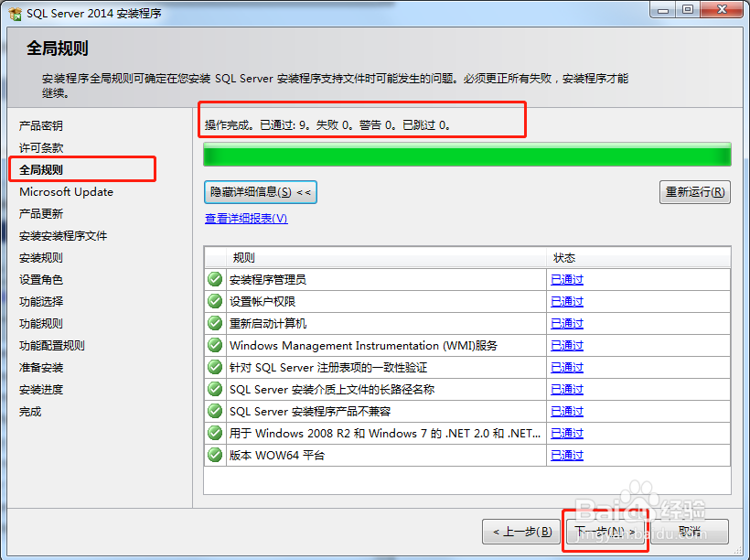Go to next step with 下一步(N)
750x560 pixels.
605,532
